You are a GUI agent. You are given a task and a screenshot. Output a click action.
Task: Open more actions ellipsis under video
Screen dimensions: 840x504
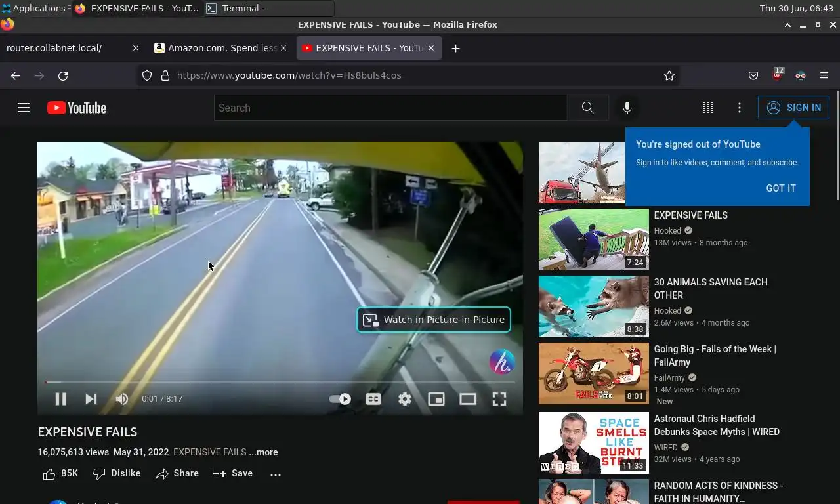(276, 474)
